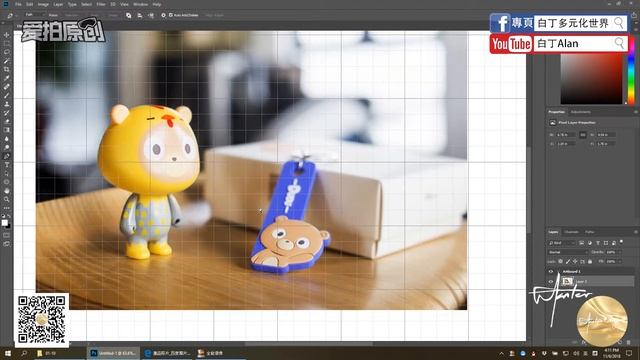640x360 pixels.
Task: Select the Magic Wand tool
Action: click(x=7, y=61)
